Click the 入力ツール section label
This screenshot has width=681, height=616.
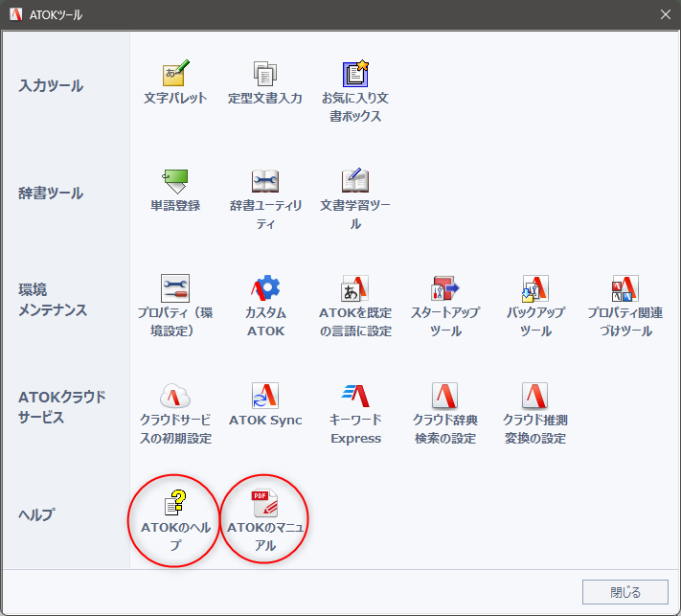(51, 85)
